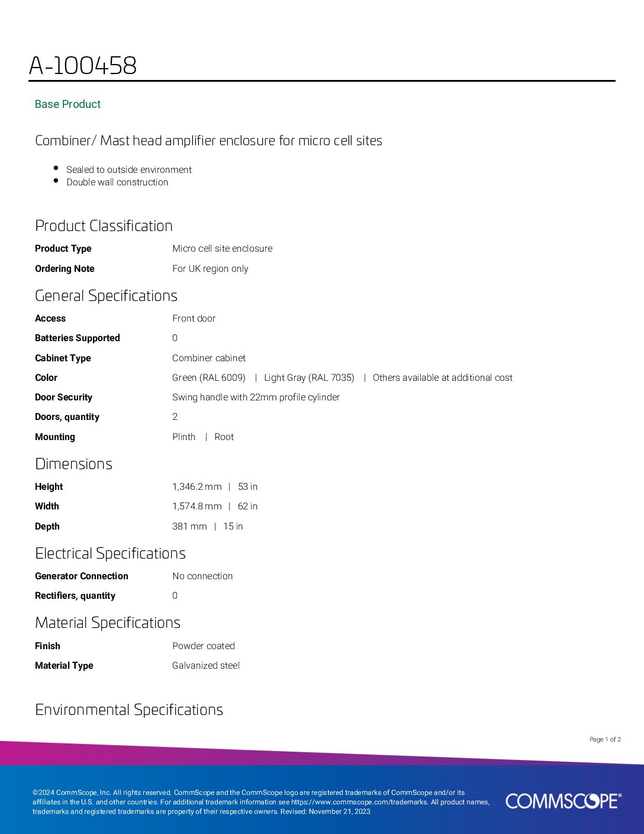Image resolution: width=644 pixels, height=834 pixels.
Task: Click the CommScope logo in the footer
Action: coord(563,801)
